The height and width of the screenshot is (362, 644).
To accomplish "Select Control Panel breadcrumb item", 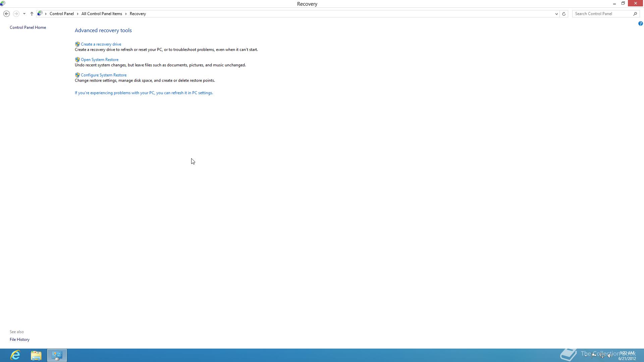I will (61, 14).
